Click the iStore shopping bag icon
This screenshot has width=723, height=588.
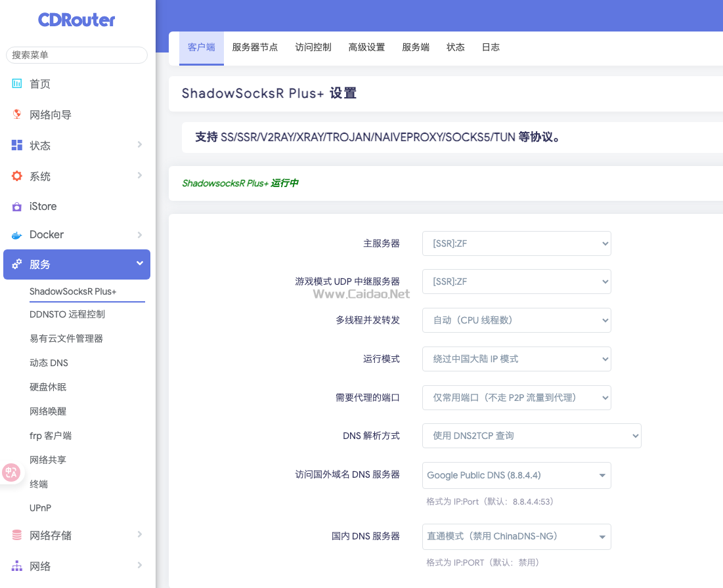point(17,207)
